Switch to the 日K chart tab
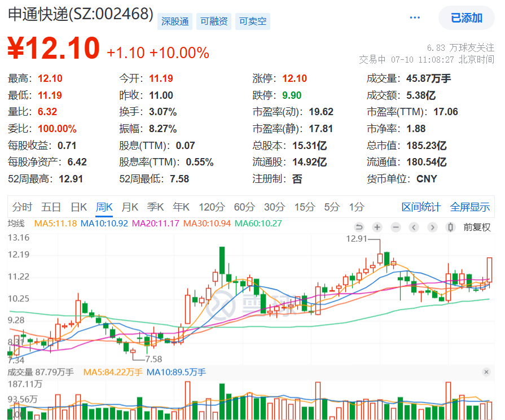This screenshot has width=505, height=420. pos(78,207)
